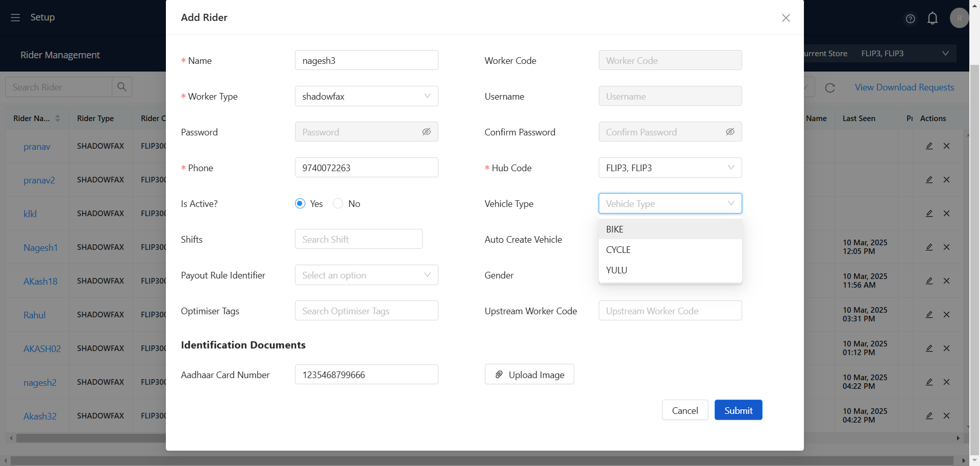Choose YULU from vehicle type list
This screenshot has height=466, width=980.
click(x=670, y=270)
